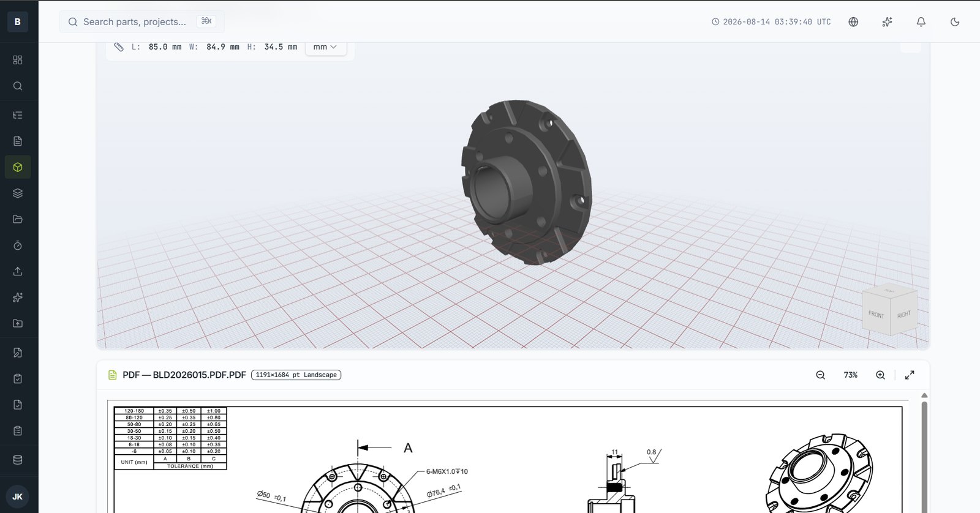
Task: Click the UTC clock timestamp
Action: (771, 21)
